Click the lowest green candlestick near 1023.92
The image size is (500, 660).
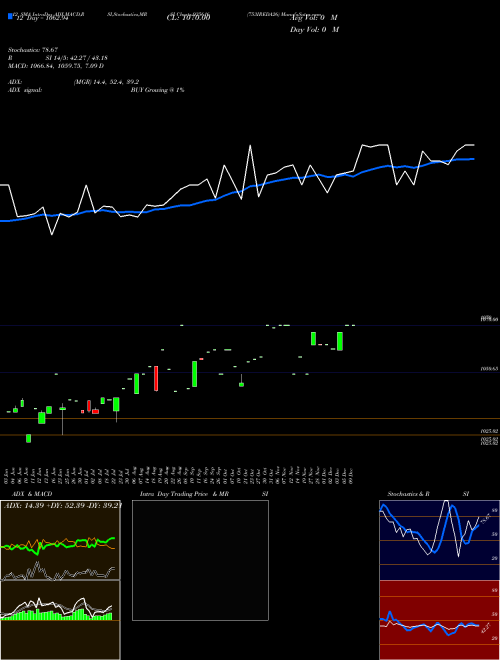[x=29, y=439]
